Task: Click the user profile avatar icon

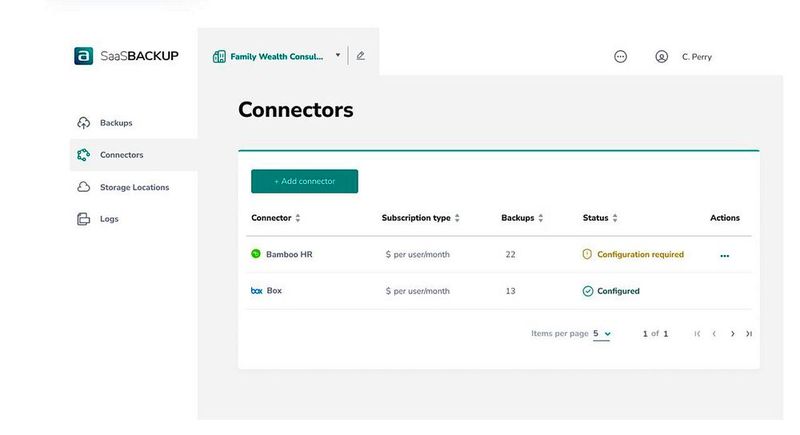Action: click(x=661, y=57)
